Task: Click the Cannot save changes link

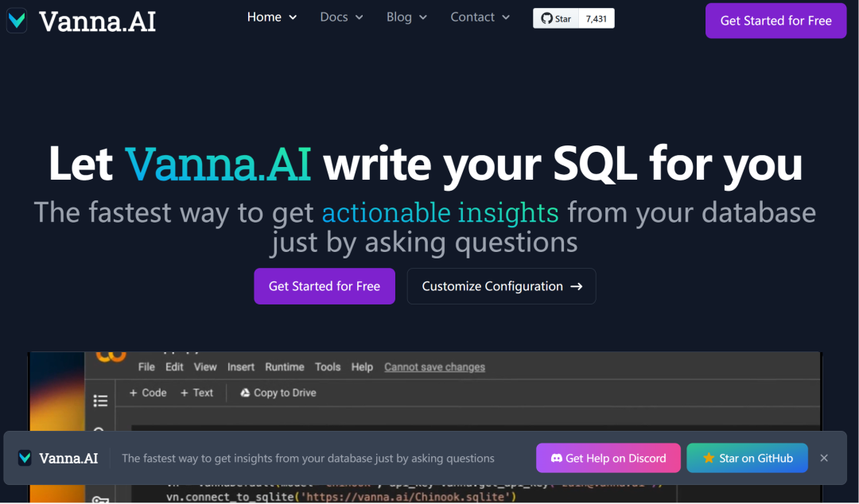Action: 434,367
